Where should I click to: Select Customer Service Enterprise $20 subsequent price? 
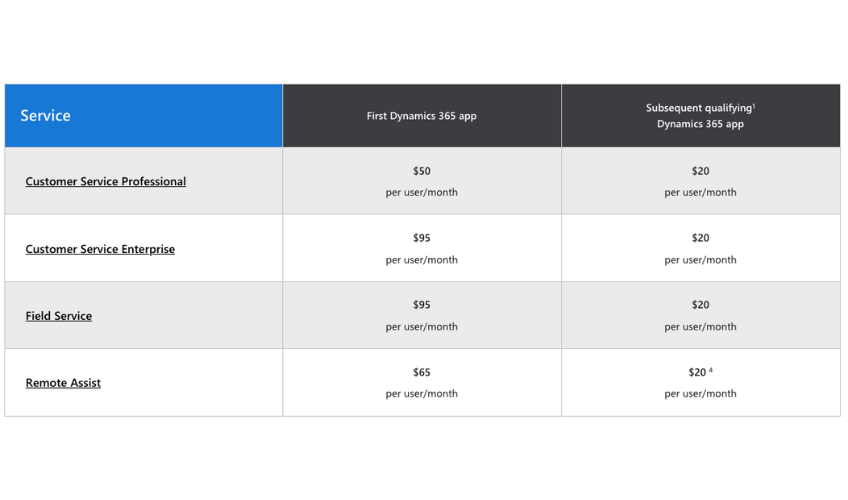(700, 248)
